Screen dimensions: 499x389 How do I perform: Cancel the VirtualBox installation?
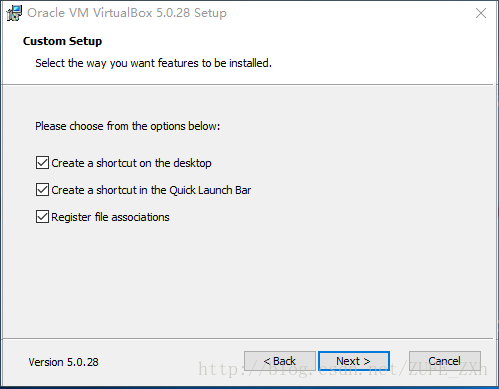coord(445,361)
